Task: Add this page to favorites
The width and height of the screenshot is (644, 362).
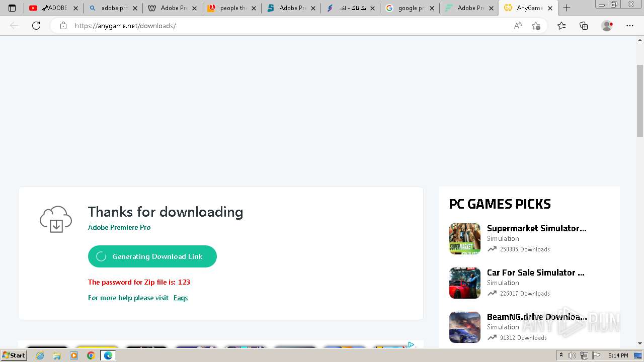Action: tap(536, 26)
